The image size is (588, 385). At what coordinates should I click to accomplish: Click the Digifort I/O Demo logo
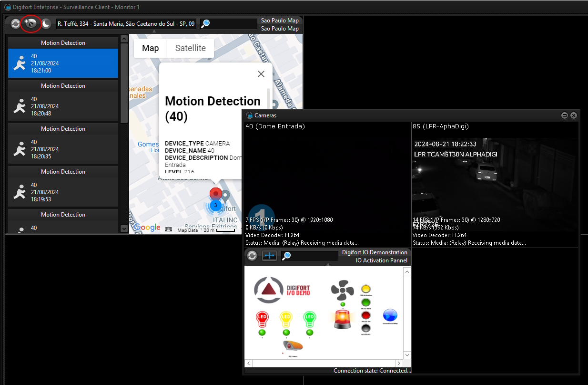pos(282,290)
